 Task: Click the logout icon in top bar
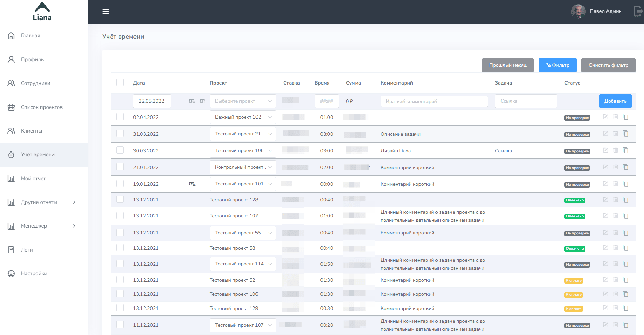coord(638,11)
